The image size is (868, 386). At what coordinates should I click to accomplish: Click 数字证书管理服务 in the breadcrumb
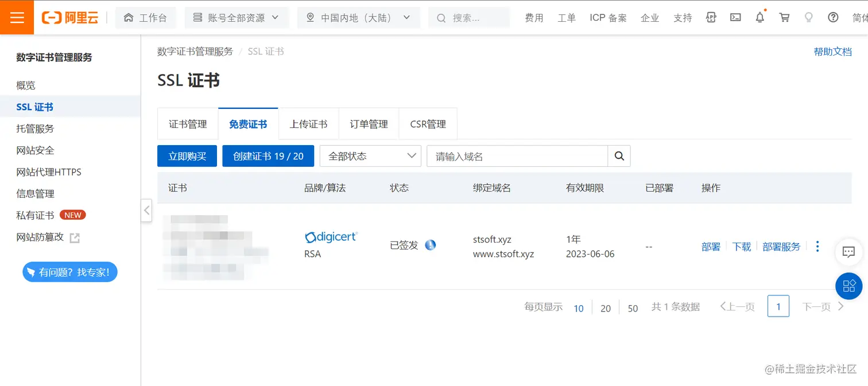pyautogui.click(x=195, y=51)
